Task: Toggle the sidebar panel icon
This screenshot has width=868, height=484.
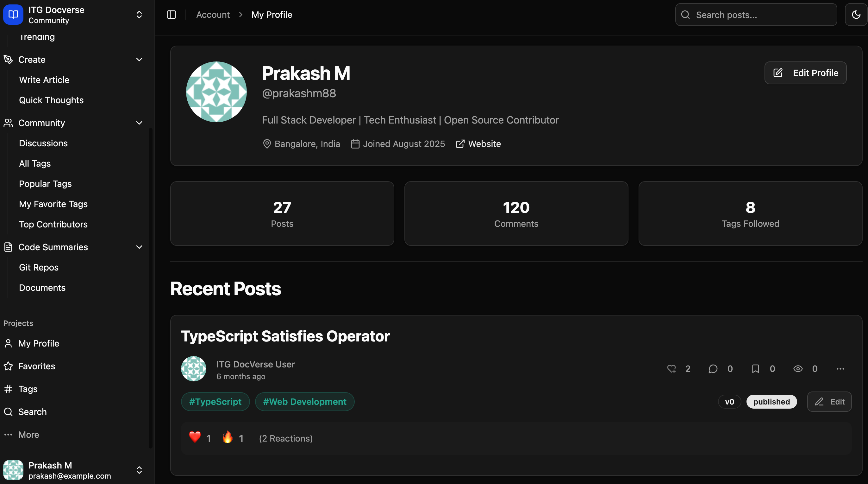Action: [172, 15]
